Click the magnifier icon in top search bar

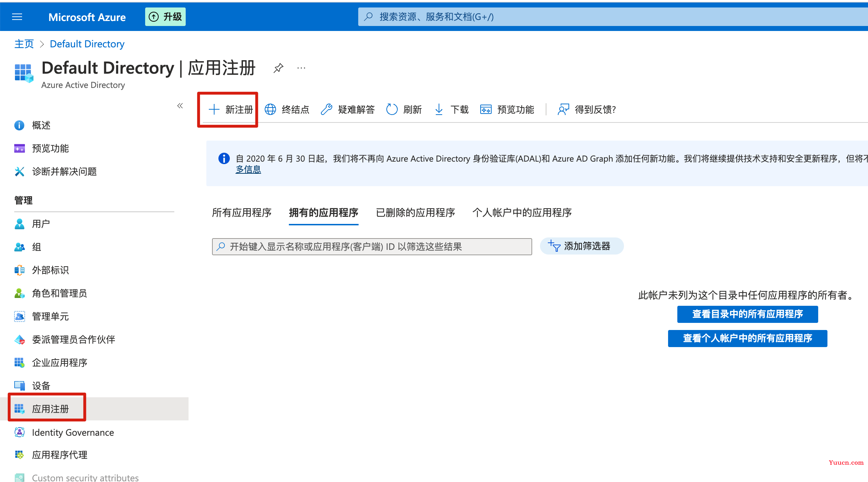369,16
